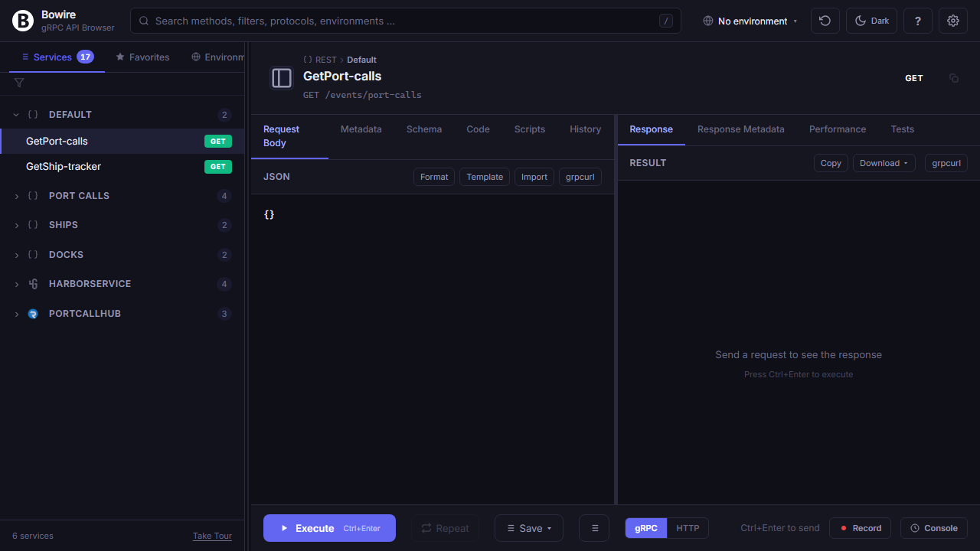This screenshot has height=551, width=980.
Task: Click the braces icon beside DOCKS
Action: click(33, 255)
